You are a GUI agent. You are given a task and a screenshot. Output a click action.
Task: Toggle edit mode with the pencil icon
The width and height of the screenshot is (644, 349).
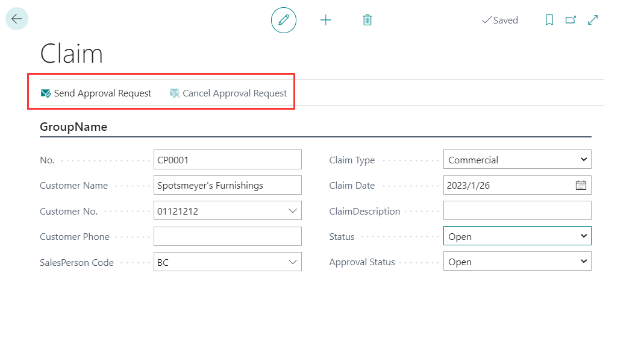pyautogui.click(x=283, y=20)
